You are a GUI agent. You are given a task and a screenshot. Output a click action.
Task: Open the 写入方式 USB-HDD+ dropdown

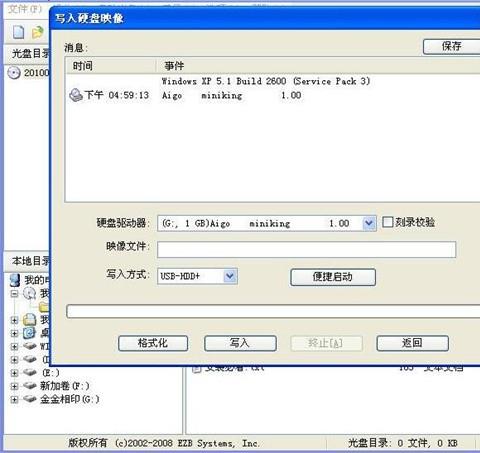point(230,276)
